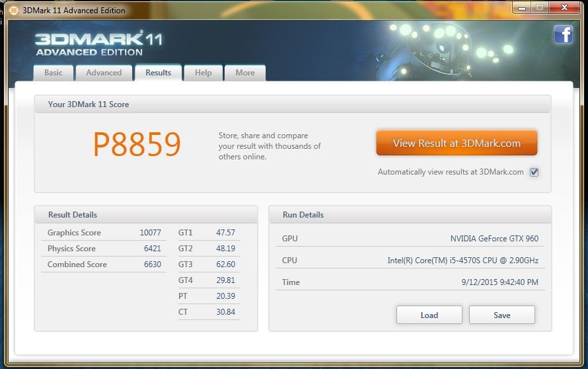This screenshot has width=588, height=369.
Task: Switch to the Advanced tab
Action: click(104, 73)
